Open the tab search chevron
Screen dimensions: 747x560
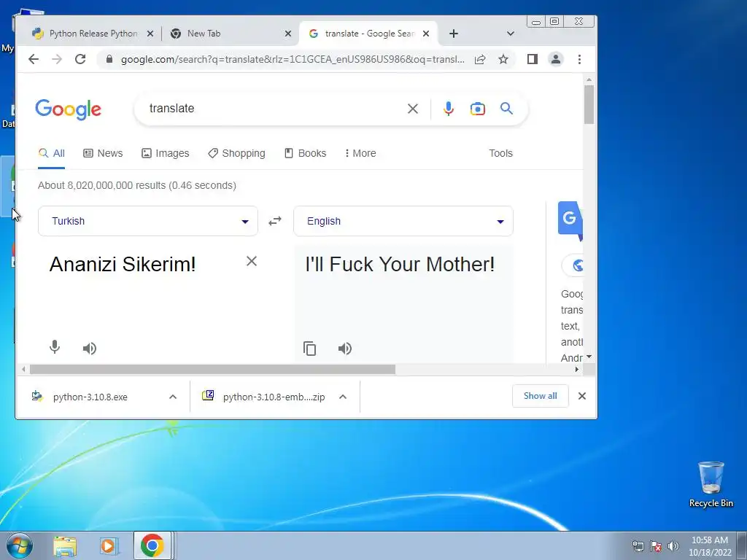click(510, 34)
